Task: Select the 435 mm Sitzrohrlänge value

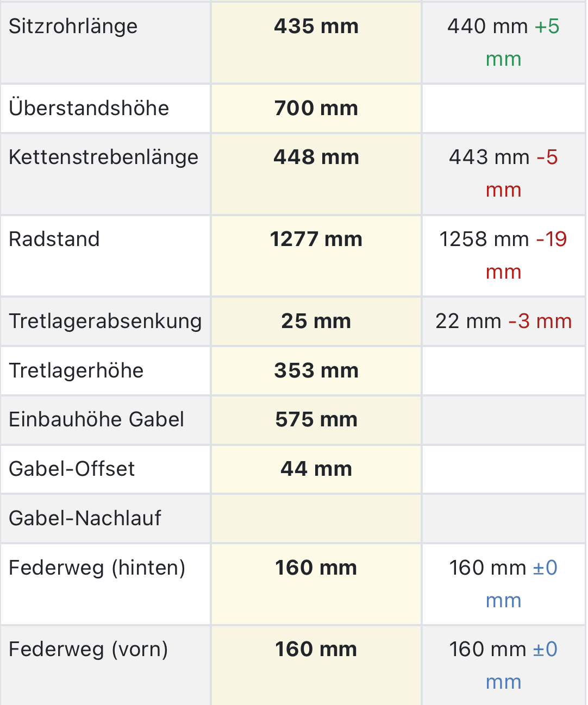Action: coord(316,27)
